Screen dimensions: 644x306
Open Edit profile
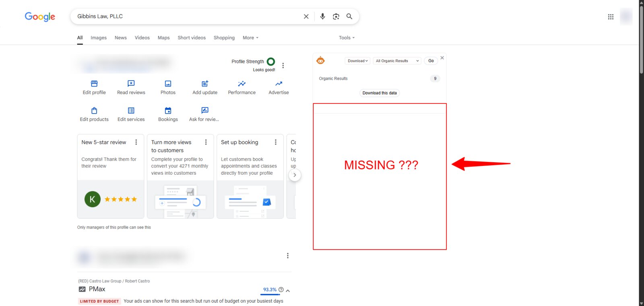pyautogui.click(x=94, y=87)
